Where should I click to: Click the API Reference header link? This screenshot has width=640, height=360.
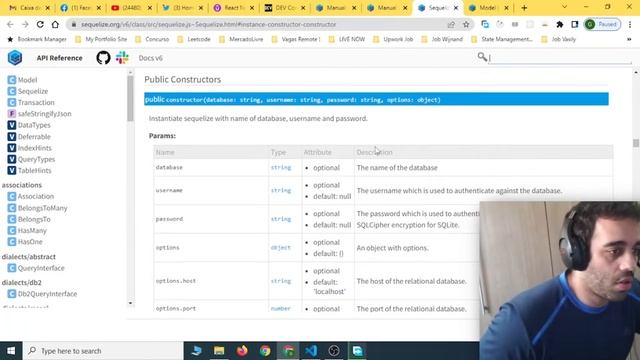coord(59,58)
